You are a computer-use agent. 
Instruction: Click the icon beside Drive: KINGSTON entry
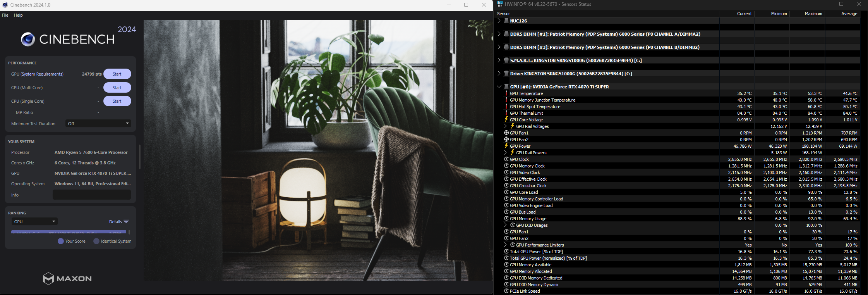point(506,74)
